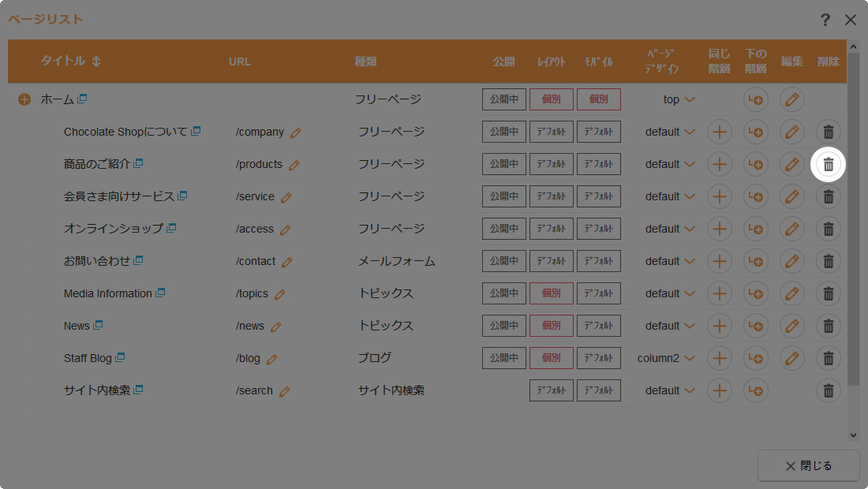The image size is (868, 489).
Task: Open Staff Blog page in new window
Action: tap(120, 358)
